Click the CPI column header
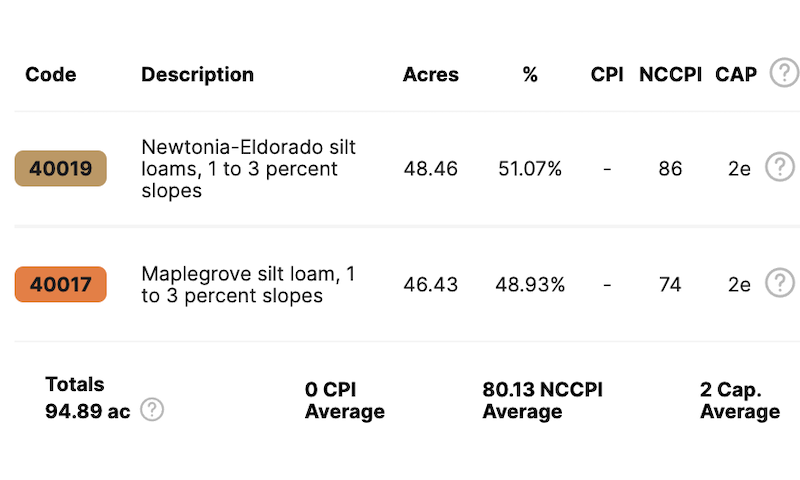The width and height of the screenshot is (800, 480). 607,74
